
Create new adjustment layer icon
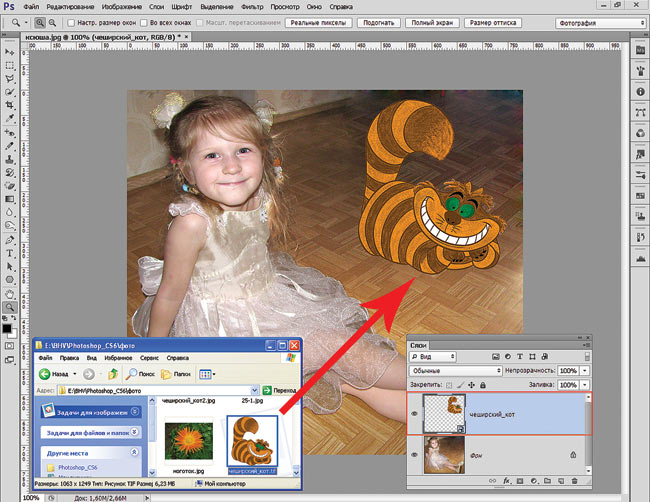pos(534,481)
